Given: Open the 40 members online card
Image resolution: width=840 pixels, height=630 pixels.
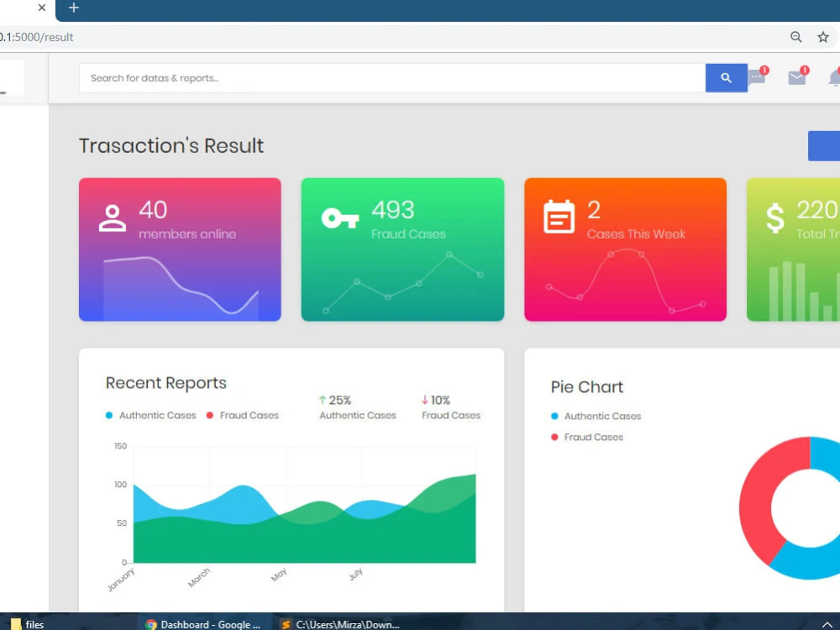Looking at the screenshot, I should [180, 249].
